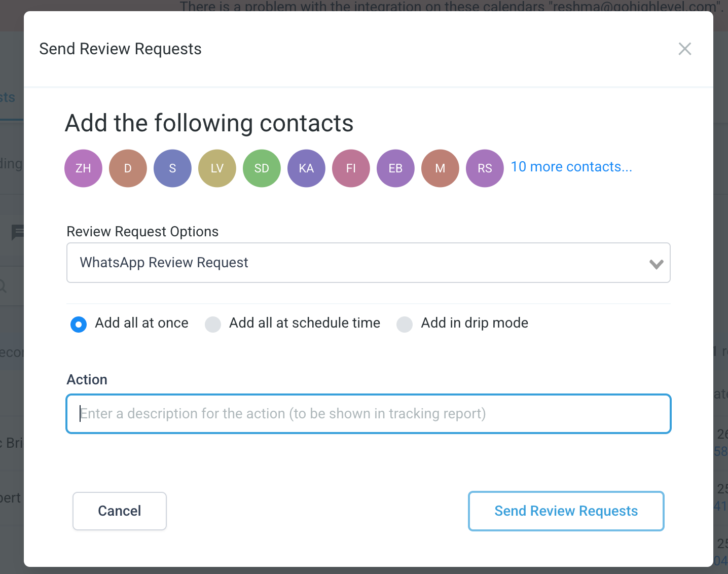This screenshot has height=574, width=728.
Task: Click the M contact avatar
Action: [440, 168]
